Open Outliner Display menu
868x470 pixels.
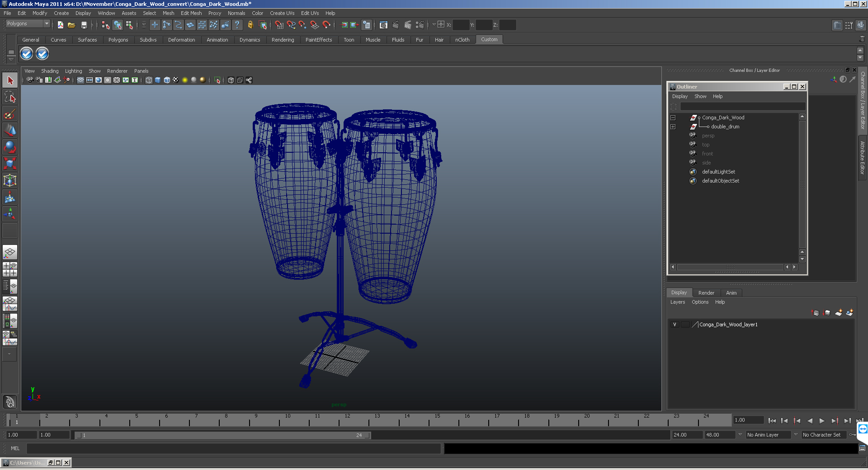(679, 96)
